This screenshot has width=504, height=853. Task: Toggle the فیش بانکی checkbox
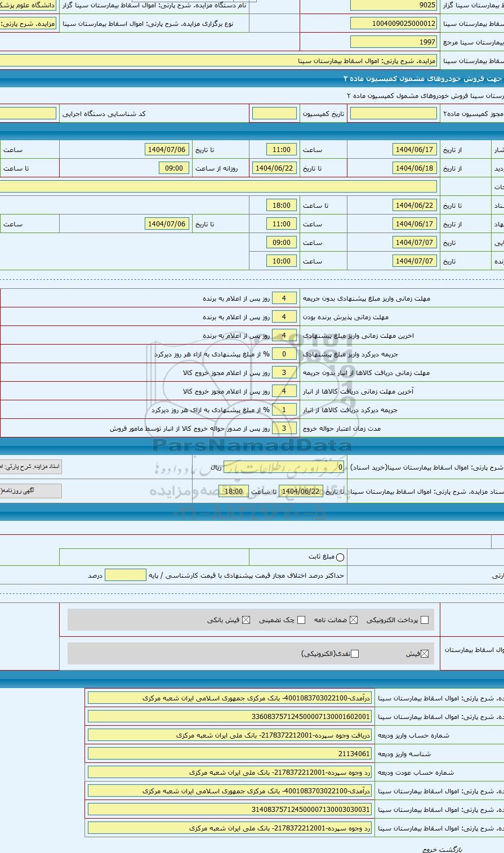tap(246, 620)
